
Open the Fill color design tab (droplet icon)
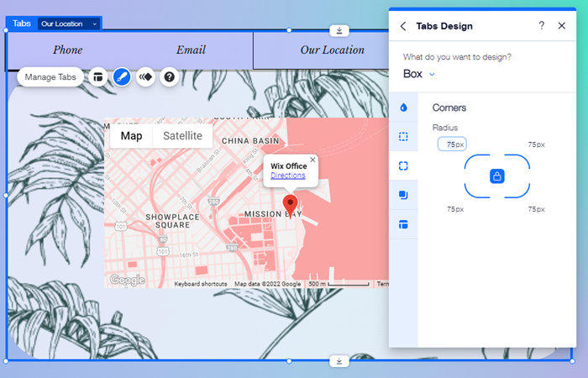[403, 108]
